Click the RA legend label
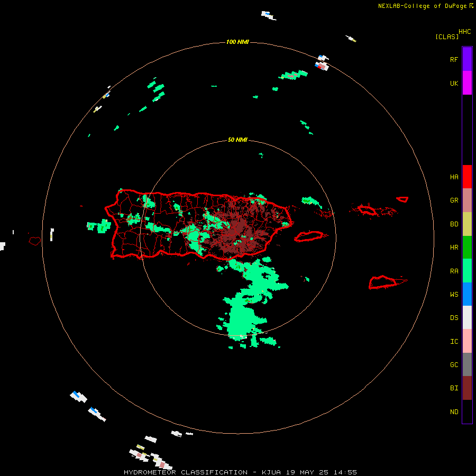 tap(454, 271)
